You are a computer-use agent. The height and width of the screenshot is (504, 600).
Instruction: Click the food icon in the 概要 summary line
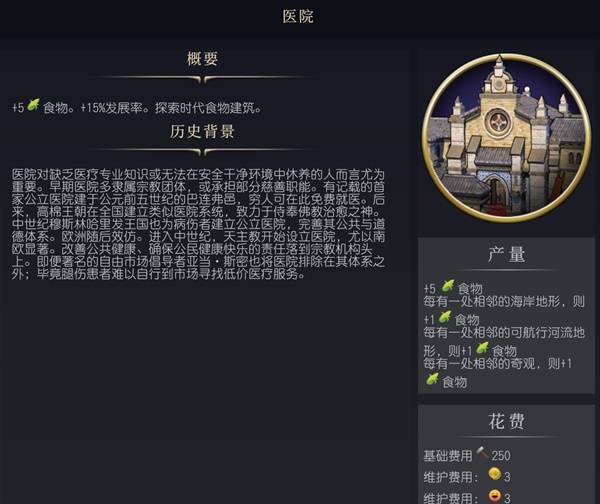[33, 105]
